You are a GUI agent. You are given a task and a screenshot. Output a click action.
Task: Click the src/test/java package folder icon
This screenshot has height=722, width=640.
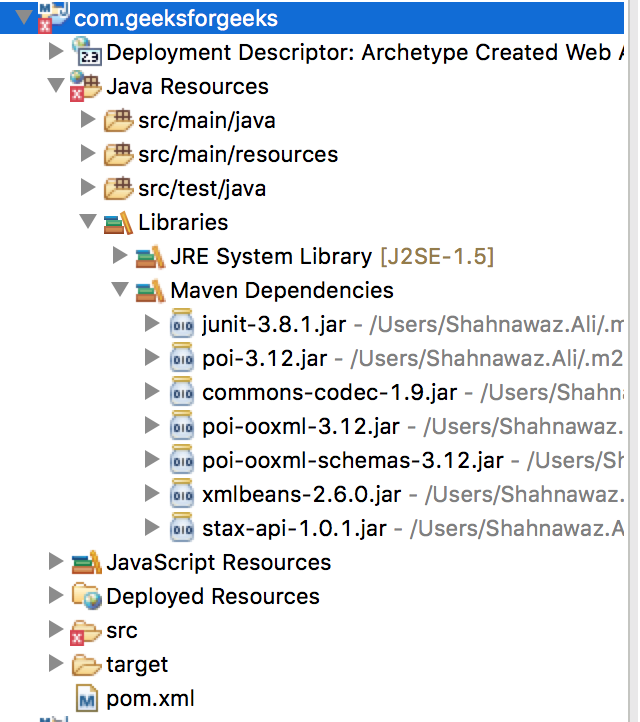pyautogui.click(x=118, y=188)
